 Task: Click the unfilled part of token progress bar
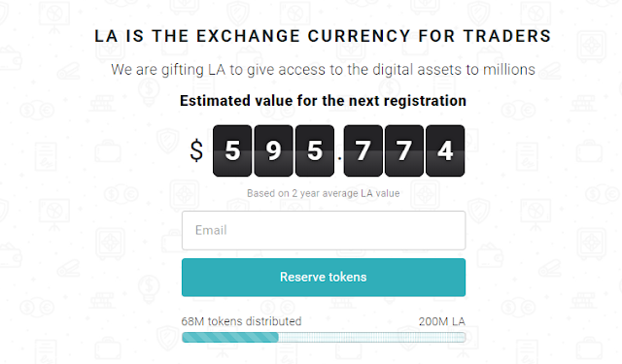coord(371,338)
